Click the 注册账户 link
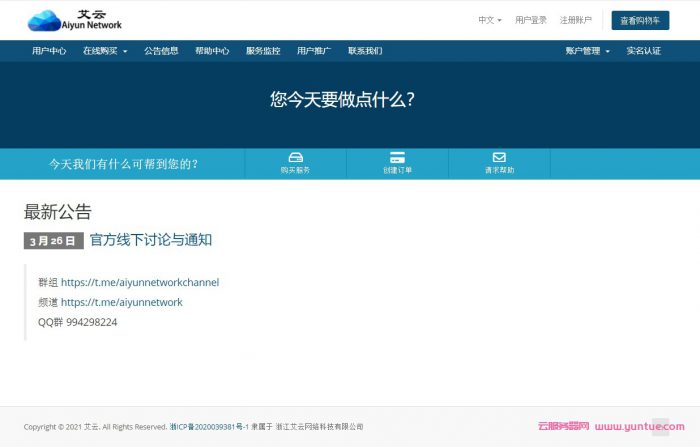700x447 pixels. (575, 20)
